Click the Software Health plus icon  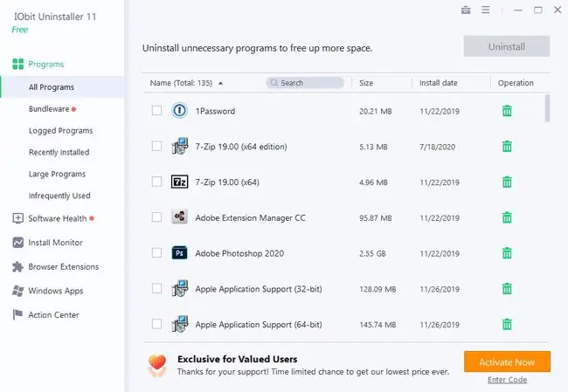point(17,218)
